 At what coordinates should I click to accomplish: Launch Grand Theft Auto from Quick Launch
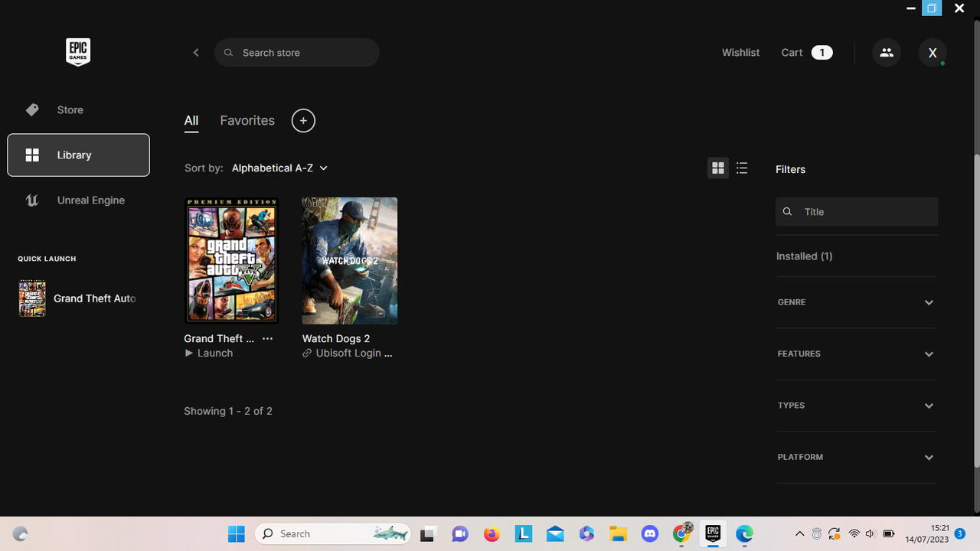(x=78, y=298)
